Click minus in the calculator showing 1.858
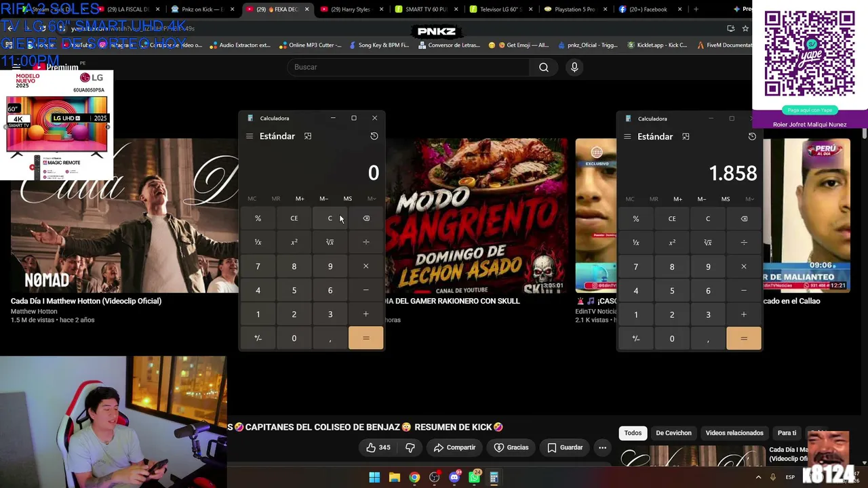Image resolution: width=868 pixels, height=488 pixels. [744, 291]
